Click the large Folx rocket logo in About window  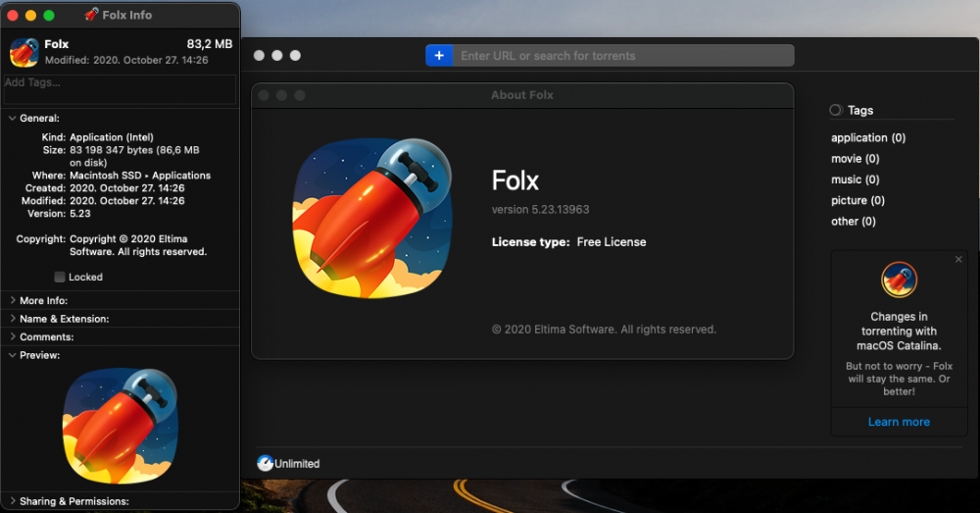372,218
